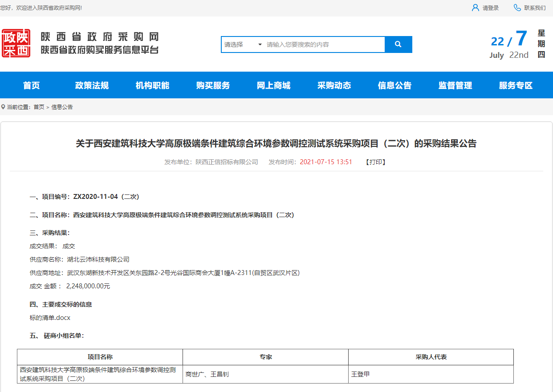Click the 请登录 login link
553x392 pixels.
pos(491,8)
